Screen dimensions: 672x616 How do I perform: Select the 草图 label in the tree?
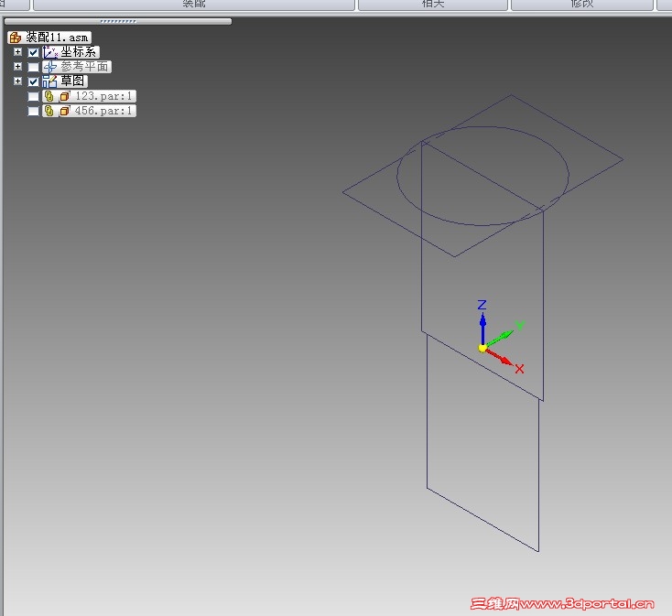click(x=72, y=81)
